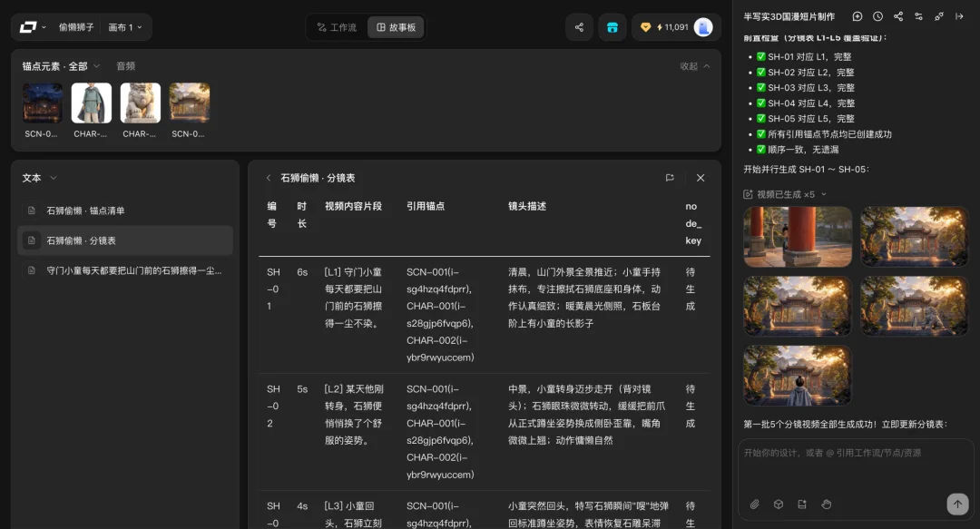
Task: Select the 音频 tab
Action: 125,65
